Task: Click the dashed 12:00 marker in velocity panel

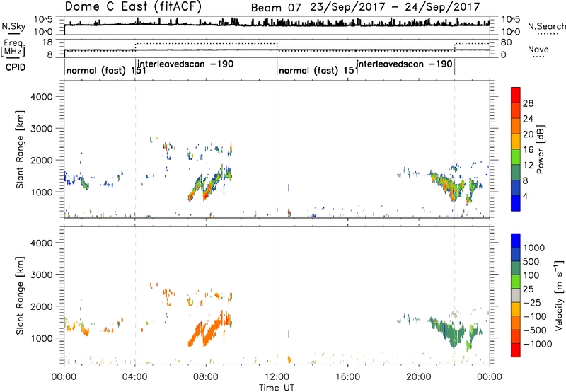Action: click(x=277, y=294)
